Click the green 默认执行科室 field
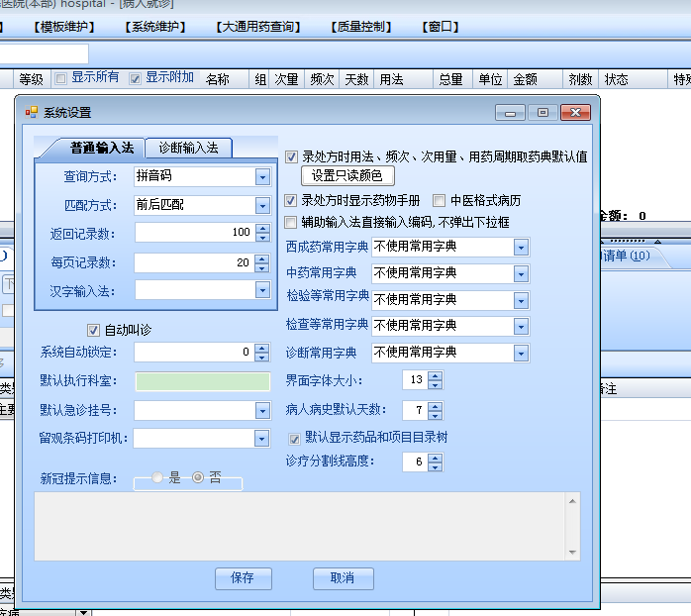This screenshot has width=691, height=616. click(x=203, y=381)
